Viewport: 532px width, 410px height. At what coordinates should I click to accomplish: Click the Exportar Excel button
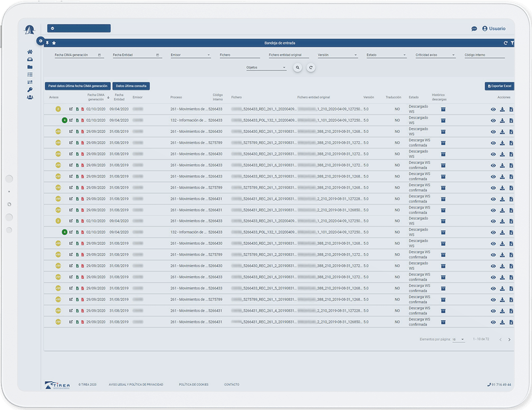click(x=499, y=86)
